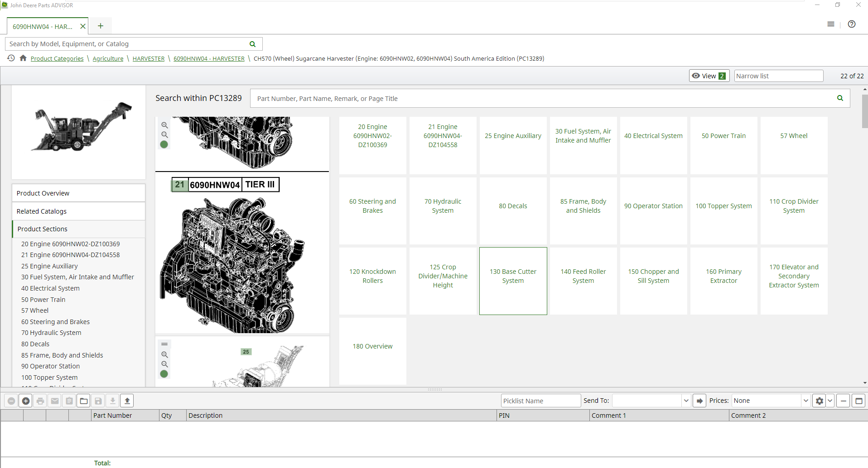
Task: Toggle the green dot on section 25 diagram
Action: [x=164, y=374]
